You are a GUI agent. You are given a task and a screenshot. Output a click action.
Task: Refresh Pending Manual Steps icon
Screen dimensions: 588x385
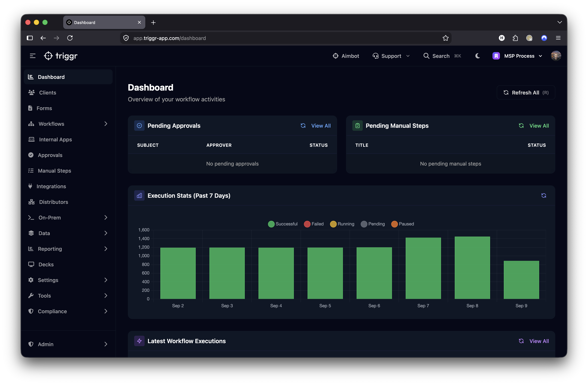521,126
